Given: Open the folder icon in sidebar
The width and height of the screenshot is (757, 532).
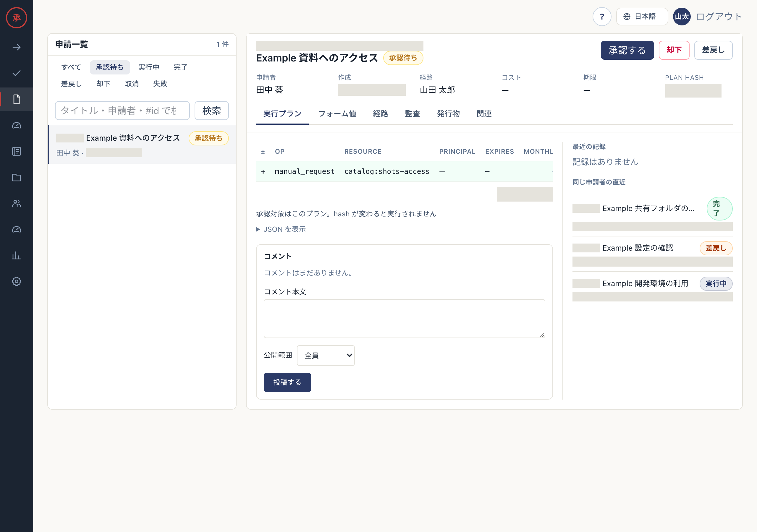Looking at the screenshot, I should (17, 178).
